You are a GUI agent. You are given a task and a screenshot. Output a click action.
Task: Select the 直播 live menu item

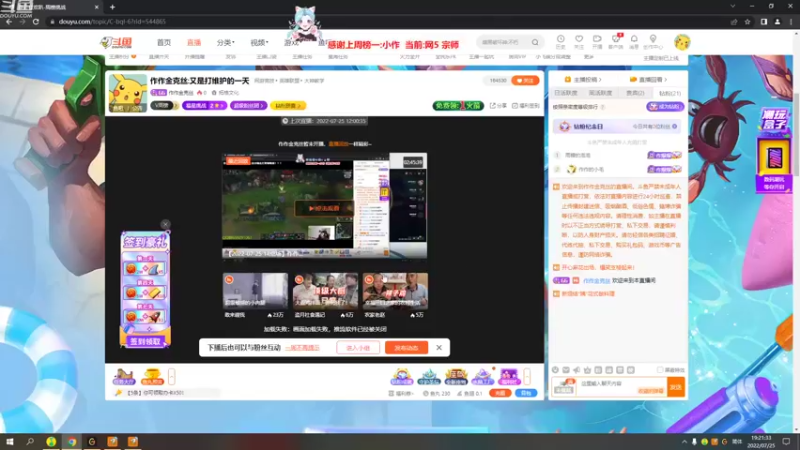tap(194, 43)
